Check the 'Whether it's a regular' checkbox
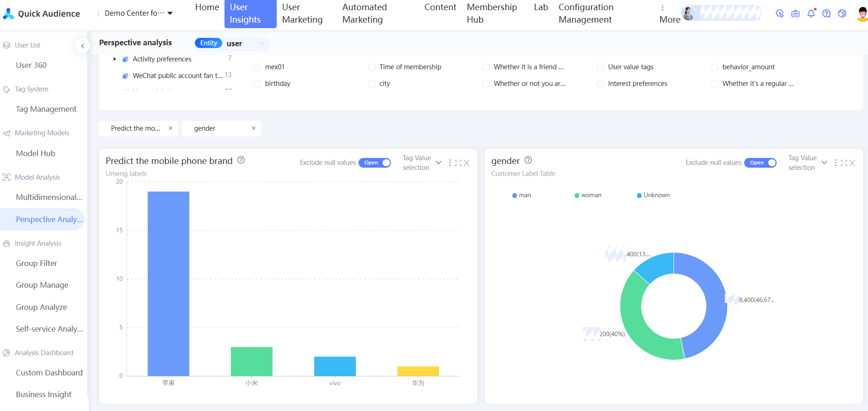This screenshot has width=868, height=411. coord(715,84)
